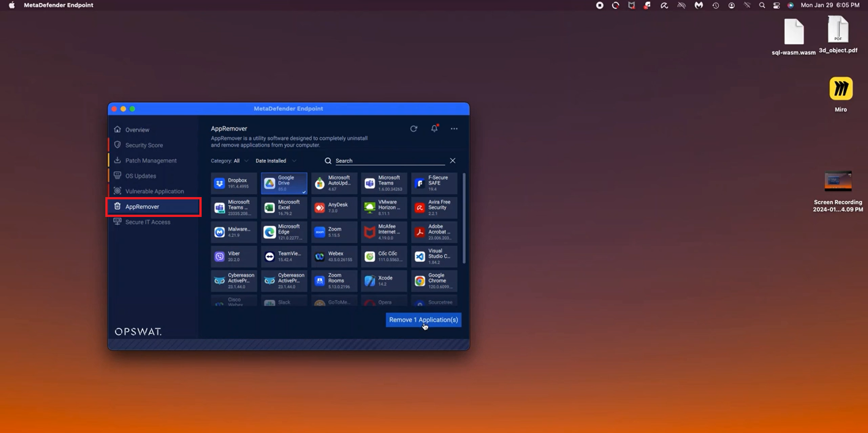Select the AnyDesk app card
Screen dimensions: 868x433
tap(334, 207)
